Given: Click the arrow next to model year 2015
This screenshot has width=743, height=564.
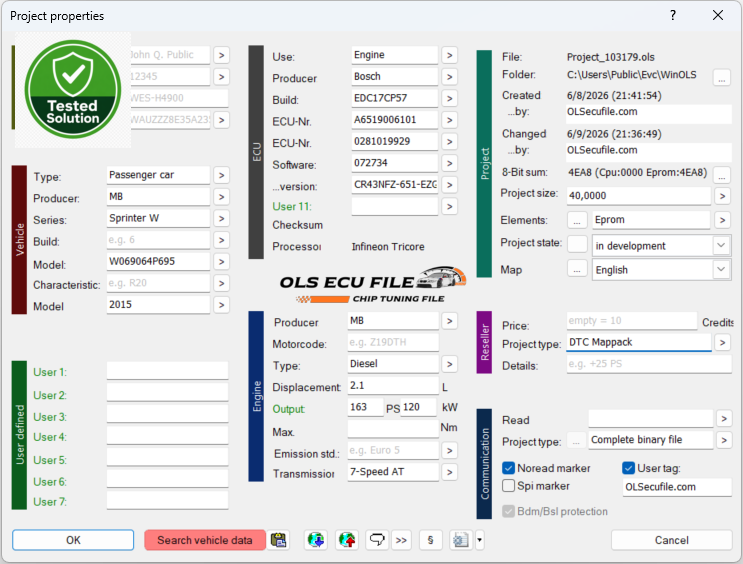Looking at the screenshot, I should click(221, 305).
